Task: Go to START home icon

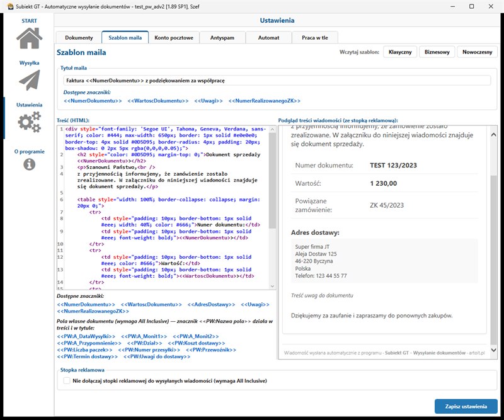Action: [29, 38]
